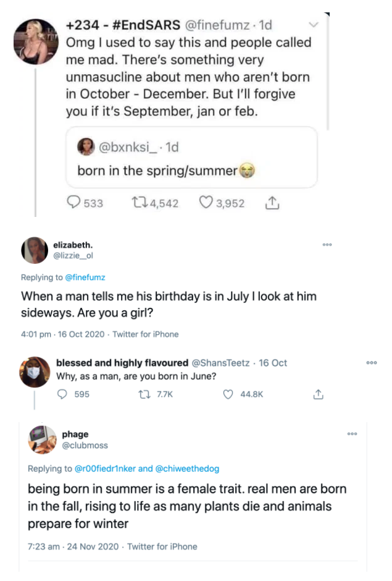Share the ShansTeetz tweet via share icon
The width and height of the screenshot is (392, 581).
point(319,394)
